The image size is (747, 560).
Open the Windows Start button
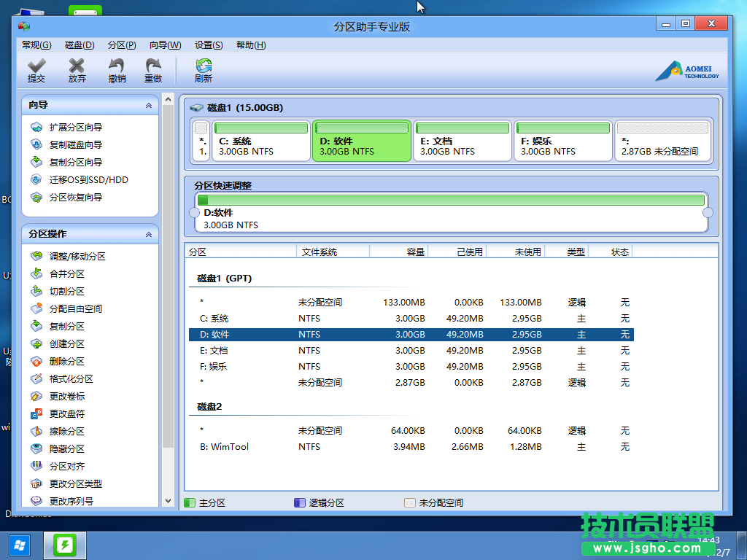(x=19, y=545)
